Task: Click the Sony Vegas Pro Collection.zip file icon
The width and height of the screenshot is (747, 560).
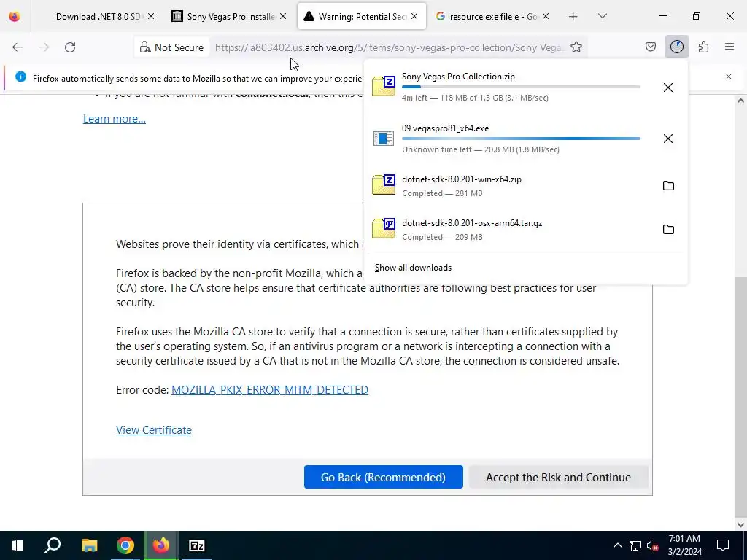Action: pos(384,86)
